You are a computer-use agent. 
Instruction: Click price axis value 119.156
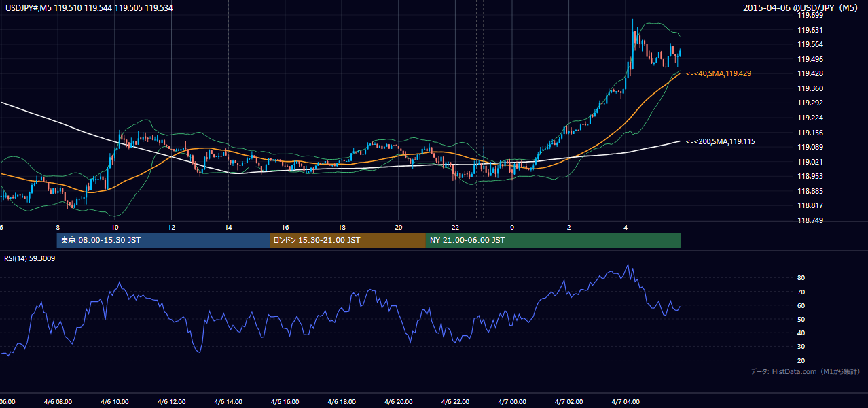(810, 133)
